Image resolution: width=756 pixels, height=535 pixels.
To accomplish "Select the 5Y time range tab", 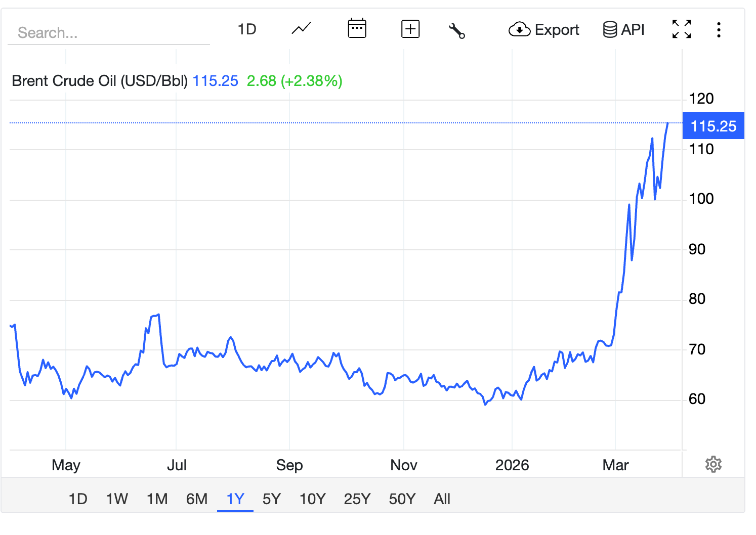I will (x=271, y=499).
